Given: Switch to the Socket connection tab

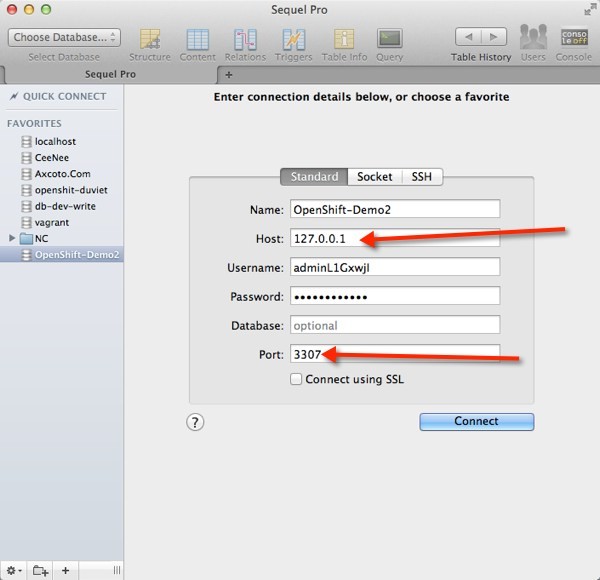Looking at the screenshot, I should tap(375, 177).
